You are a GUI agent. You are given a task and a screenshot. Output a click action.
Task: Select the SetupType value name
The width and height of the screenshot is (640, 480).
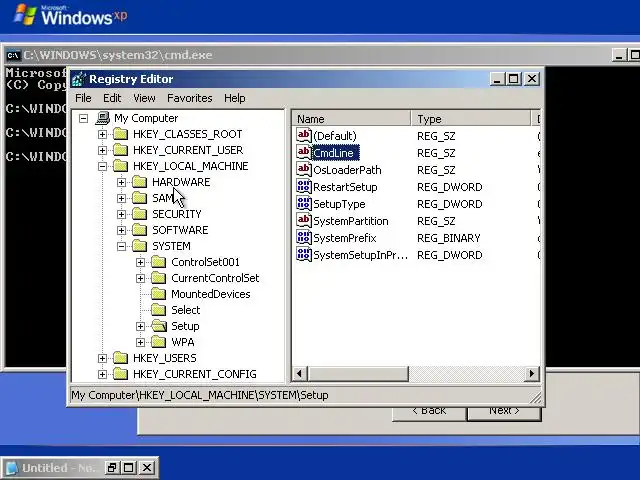coord(339,204)
